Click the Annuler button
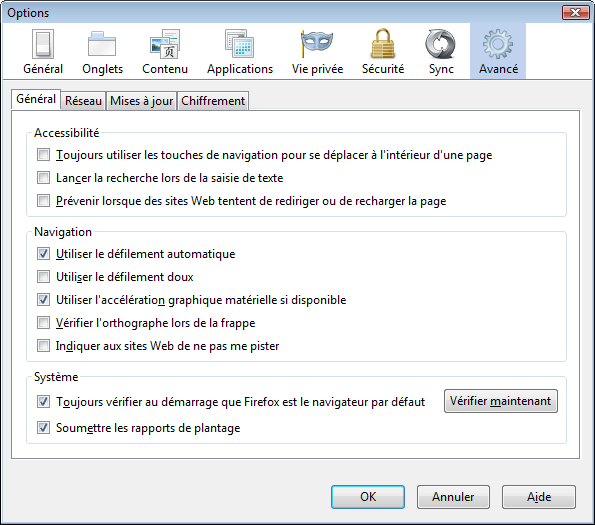The image size is (595, 525). [x=453, y=497]
